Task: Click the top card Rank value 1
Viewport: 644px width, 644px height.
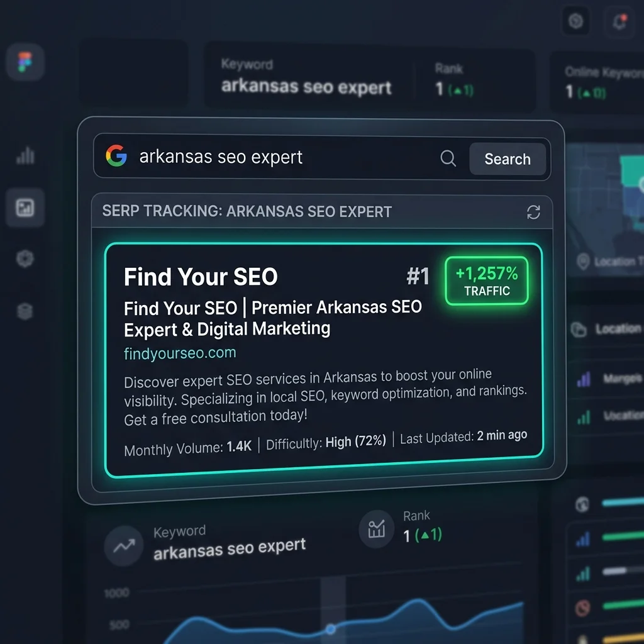Action: click(440, 89)
